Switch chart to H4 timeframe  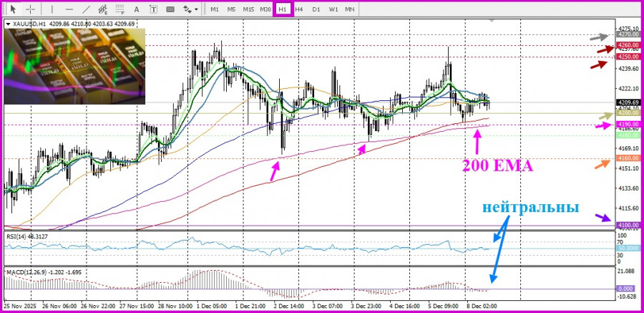coord(299,9)
